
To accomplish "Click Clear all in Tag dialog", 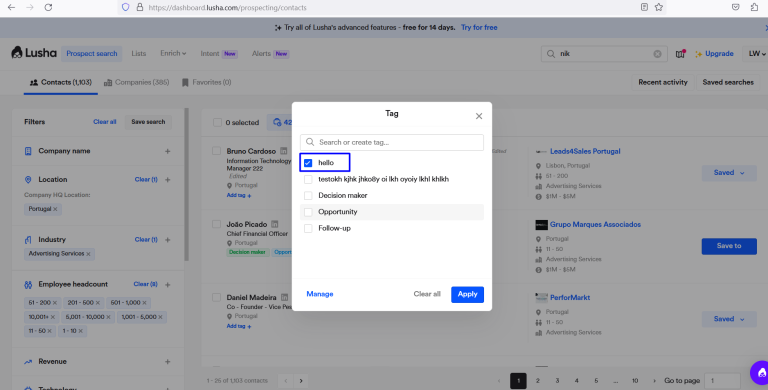I will pos(427,294).
